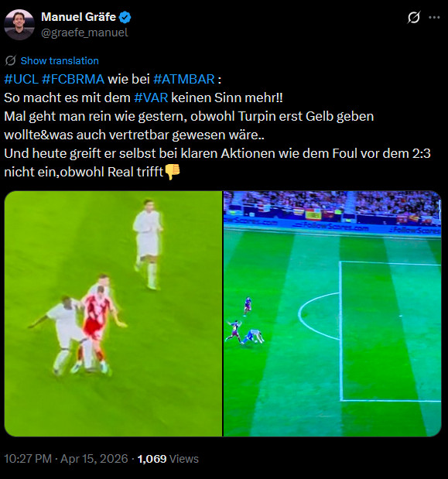Click Manuel Gräfe's profile avatar
Screen dimensions: 448x479
click(x=19, y=25)
